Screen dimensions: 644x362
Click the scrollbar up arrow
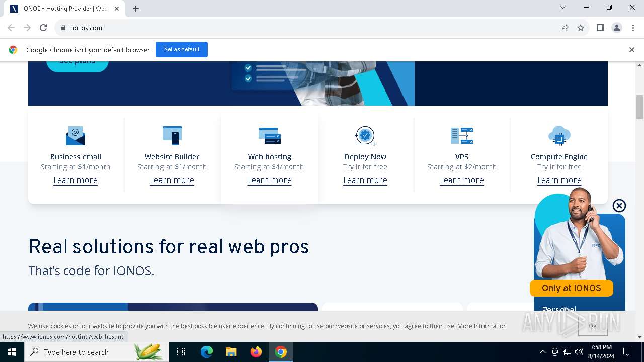640,65
